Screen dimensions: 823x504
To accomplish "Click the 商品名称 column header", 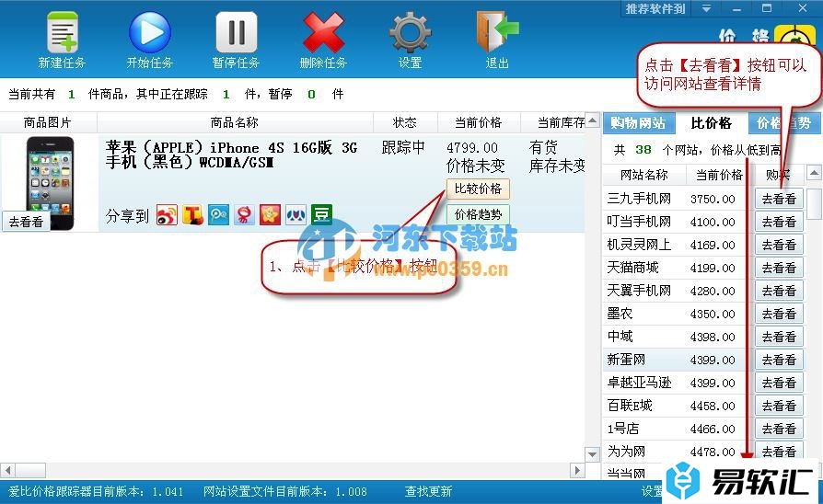I will 235,122.
